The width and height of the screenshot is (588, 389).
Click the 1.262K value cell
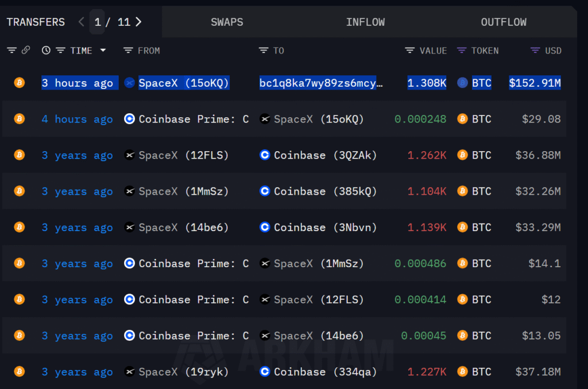coord(427,155)
